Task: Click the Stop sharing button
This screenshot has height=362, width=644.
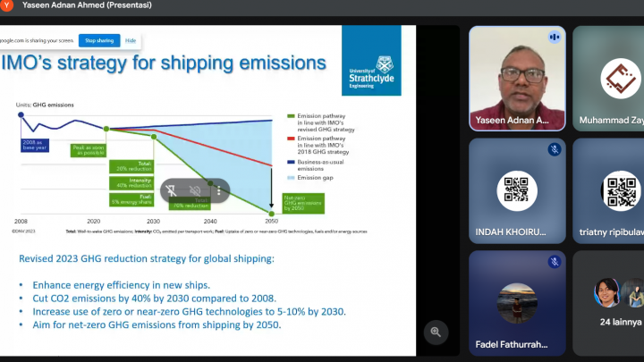Action: [98, 40]
